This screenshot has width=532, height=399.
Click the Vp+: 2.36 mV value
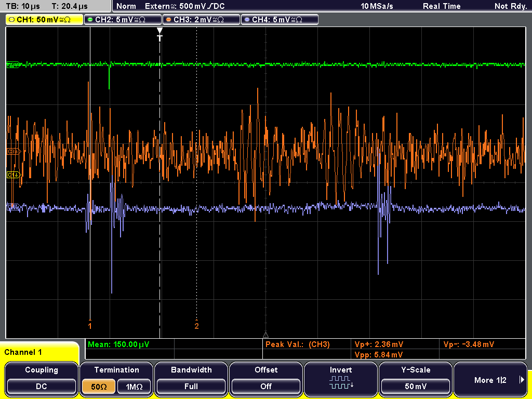tap(379, 344)
